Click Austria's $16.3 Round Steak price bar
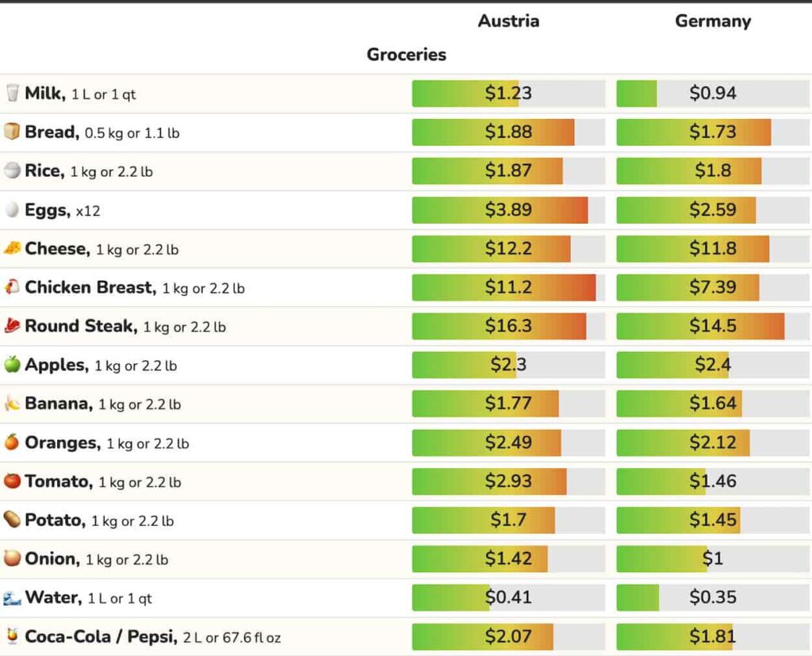The width and height of the screenshot is (812, 656). 508,326
